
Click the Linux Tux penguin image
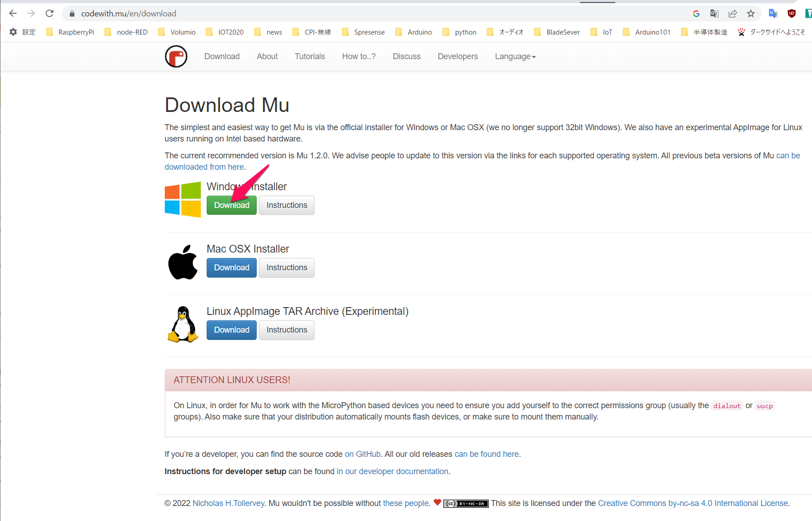[183, 324]
